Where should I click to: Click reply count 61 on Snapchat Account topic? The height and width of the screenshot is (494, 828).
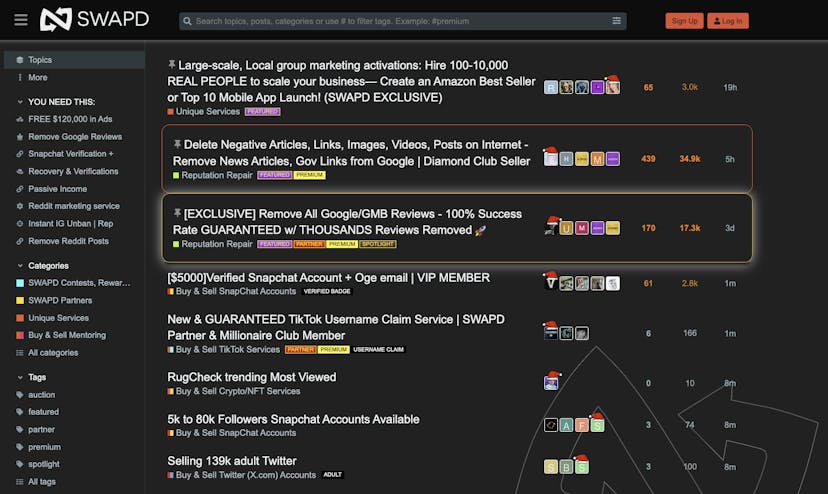click(648, 284)
